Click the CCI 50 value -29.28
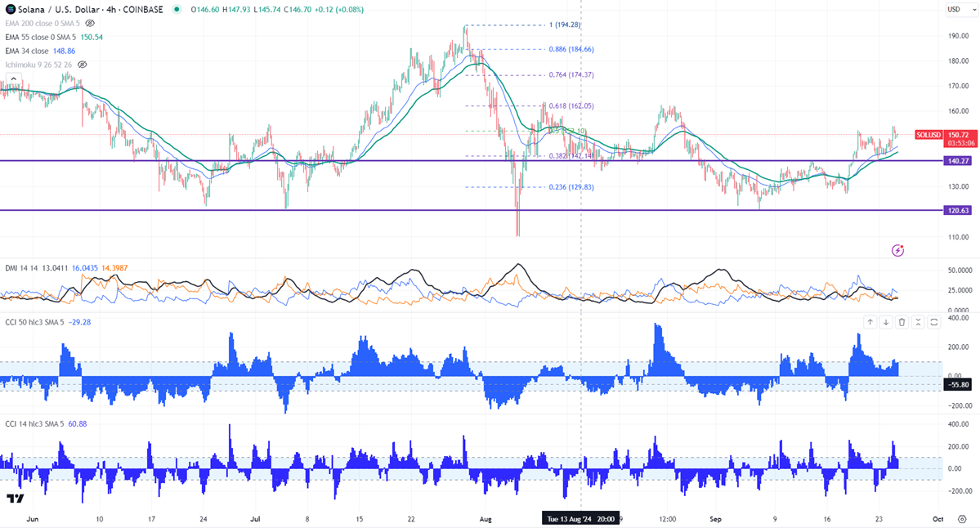Screen dimensions: 980x528 click(79, 322)
